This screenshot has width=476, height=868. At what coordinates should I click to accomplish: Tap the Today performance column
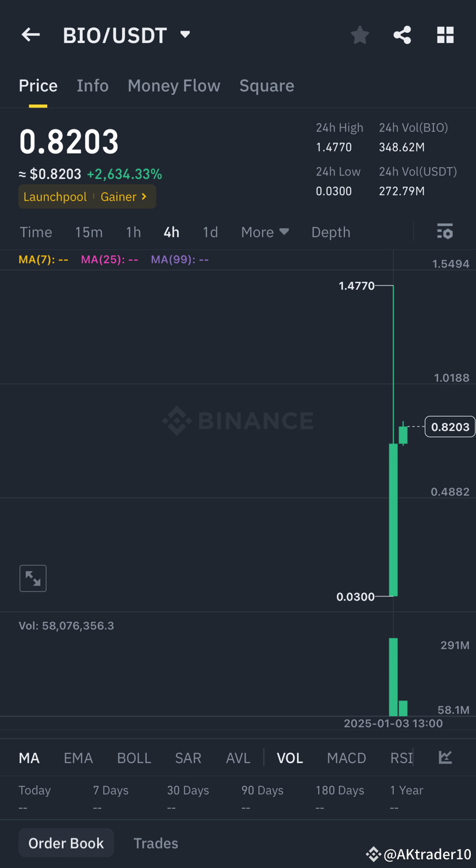pyautogui.click(x=34, y=798)
